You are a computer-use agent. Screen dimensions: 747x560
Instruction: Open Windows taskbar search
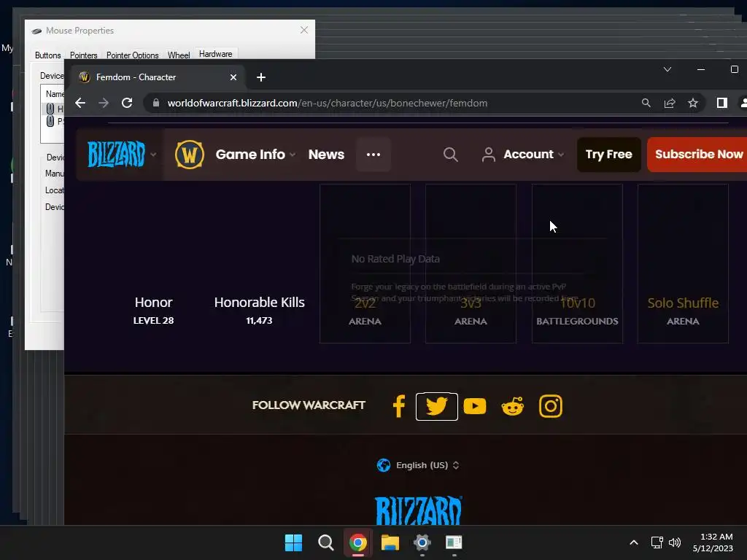click(x=326, y=542)
